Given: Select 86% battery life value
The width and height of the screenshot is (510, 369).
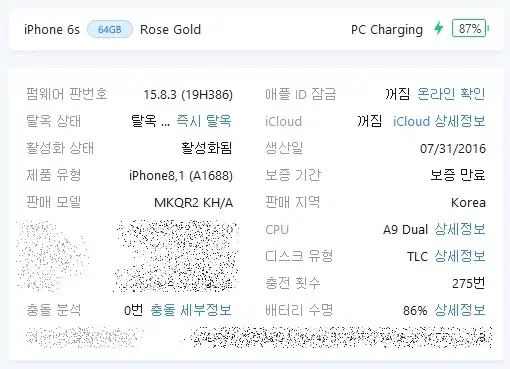Looking at the screenshot, I should point(415,311).
